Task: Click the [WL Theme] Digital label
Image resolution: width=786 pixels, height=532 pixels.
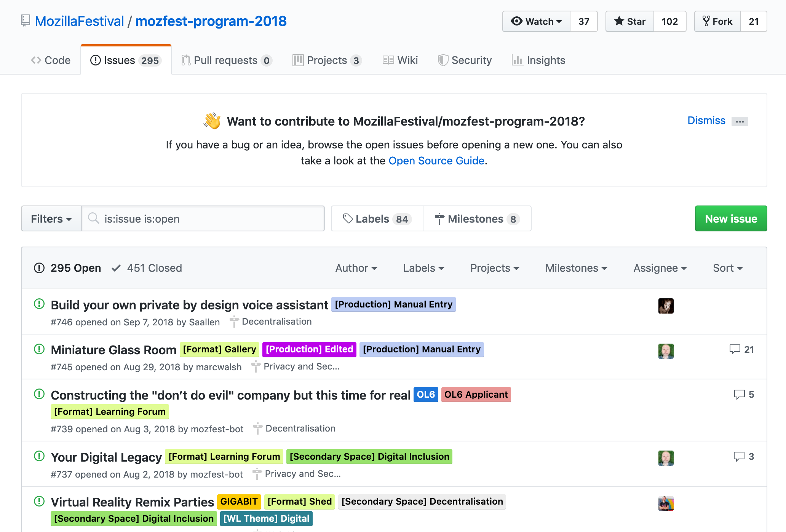Action: pos(266,519)
